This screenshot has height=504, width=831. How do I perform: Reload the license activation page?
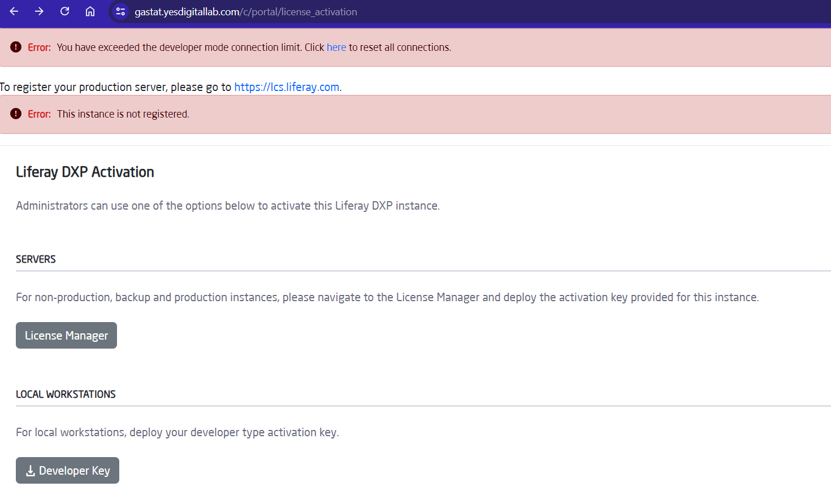pos(64,11)
